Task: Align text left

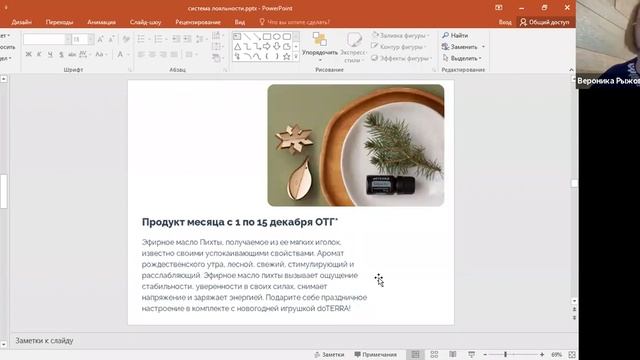Action: tap(141, 54)
